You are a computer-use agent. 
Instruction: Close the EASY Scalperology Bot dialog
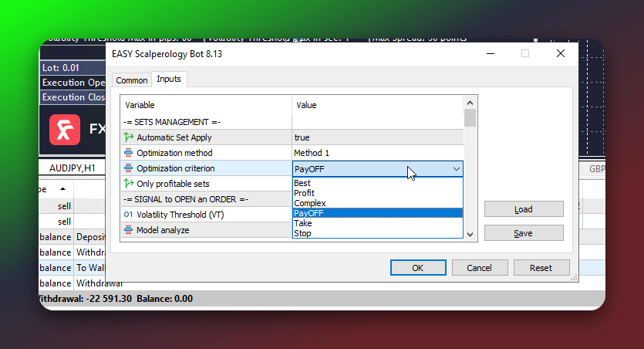[x=561, y=53]
